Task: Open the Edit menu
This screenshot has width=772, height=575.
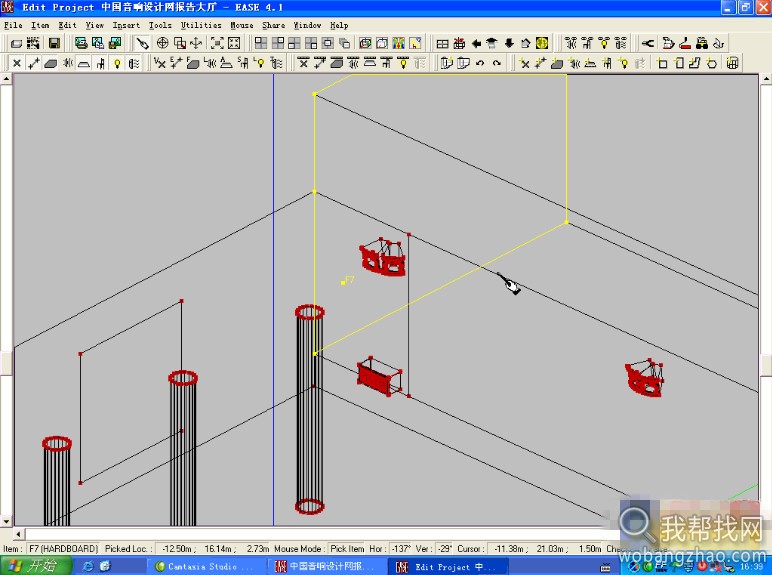Action: point(67,25)
